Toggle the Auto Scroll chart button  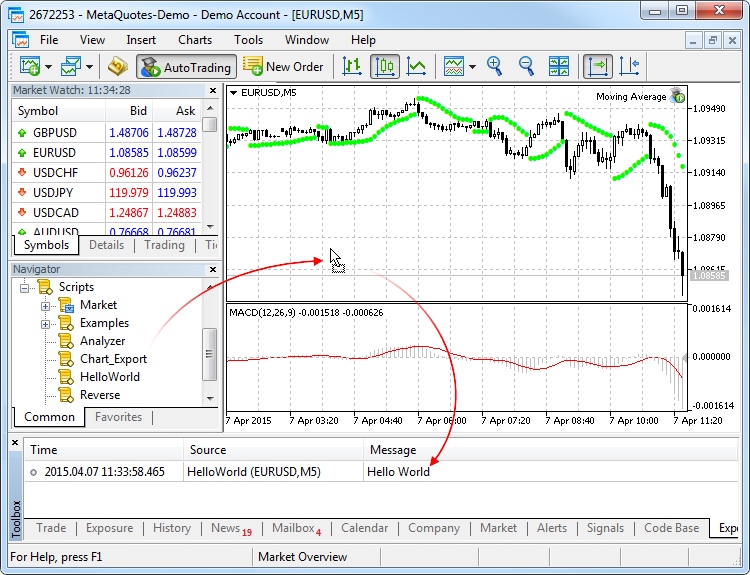click(x=597, y=66)
